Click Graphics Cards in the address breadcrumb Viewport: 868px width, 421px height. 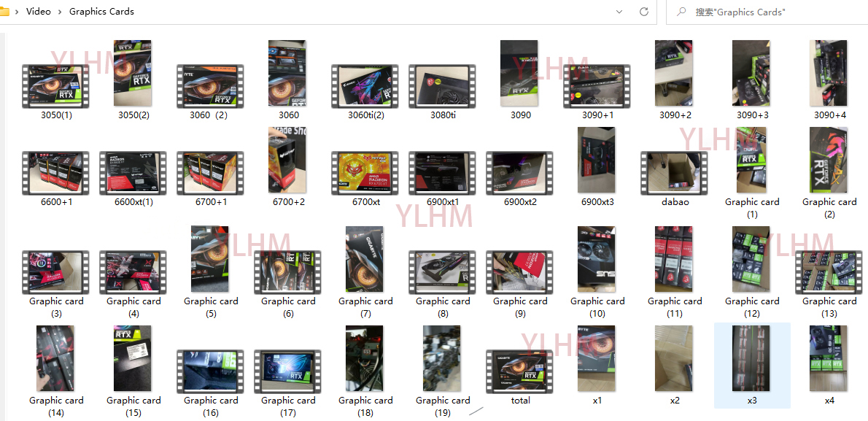coord(101,12)
